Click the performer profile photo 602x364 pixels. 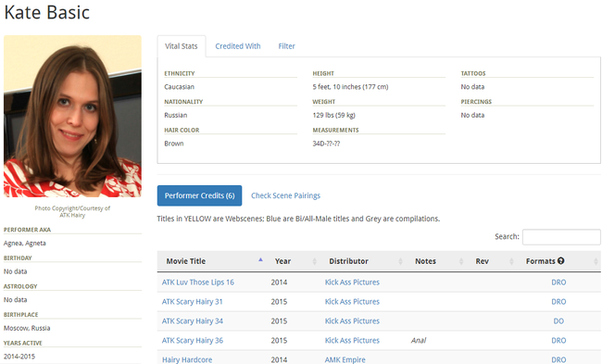click(x=72, y=117)
